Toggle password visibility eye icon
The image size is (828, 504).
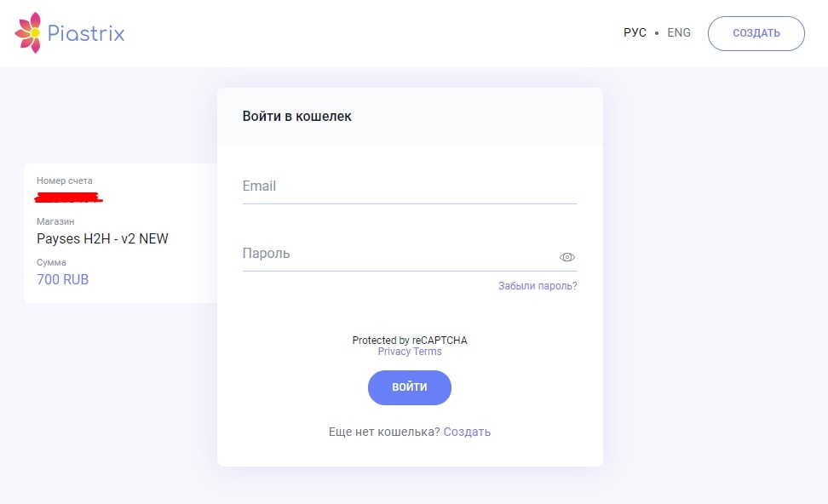tap(567, 257)
